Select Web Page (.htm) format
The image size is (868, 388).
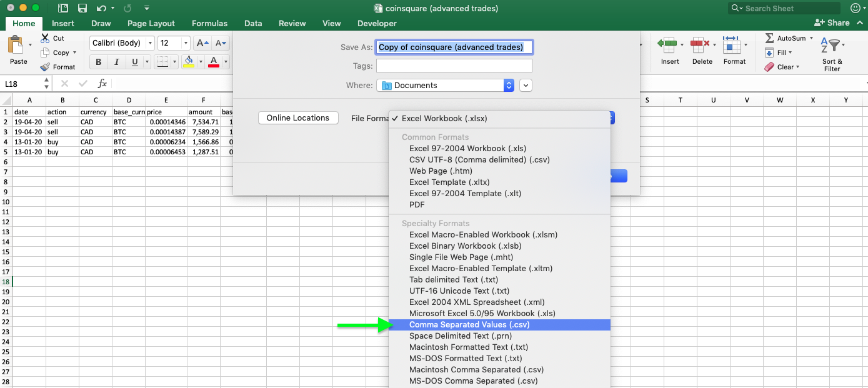(x=499, y=171)
